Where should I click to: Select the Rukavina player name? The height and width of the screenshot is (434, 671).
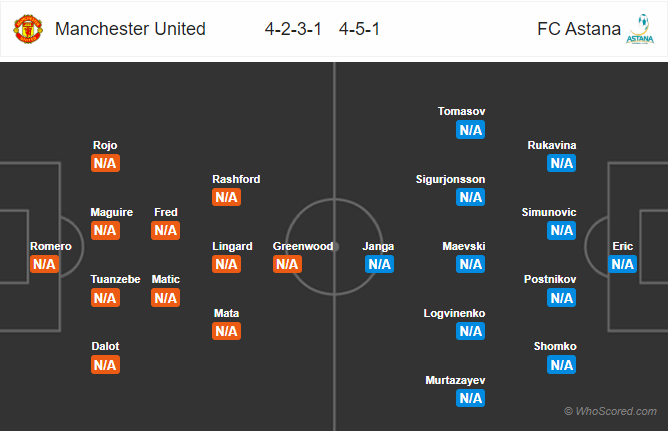coord(552,146)
